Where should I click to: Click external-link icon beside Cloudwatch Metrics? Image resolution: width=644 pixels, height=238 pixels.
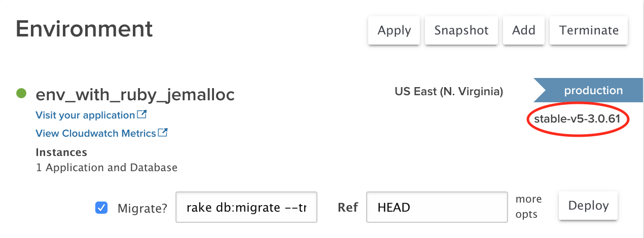[163, 133]
